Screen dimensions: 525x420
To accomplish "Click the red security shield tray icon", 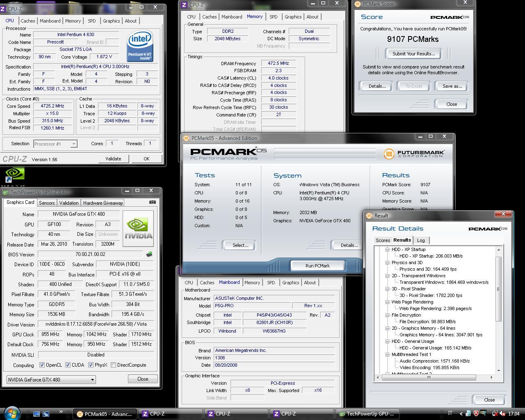I will (476, 413).
